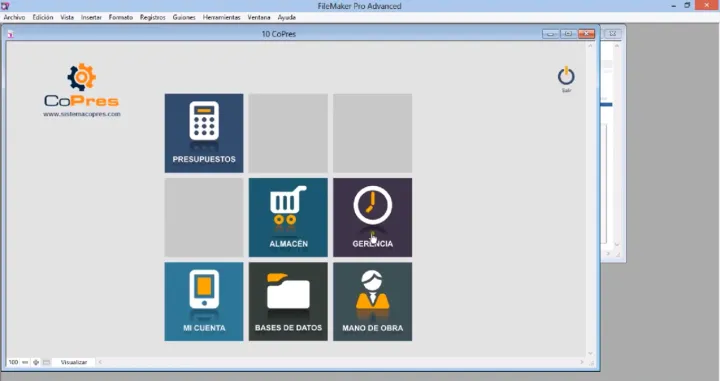Open the Registros menu

coord(152,17)
